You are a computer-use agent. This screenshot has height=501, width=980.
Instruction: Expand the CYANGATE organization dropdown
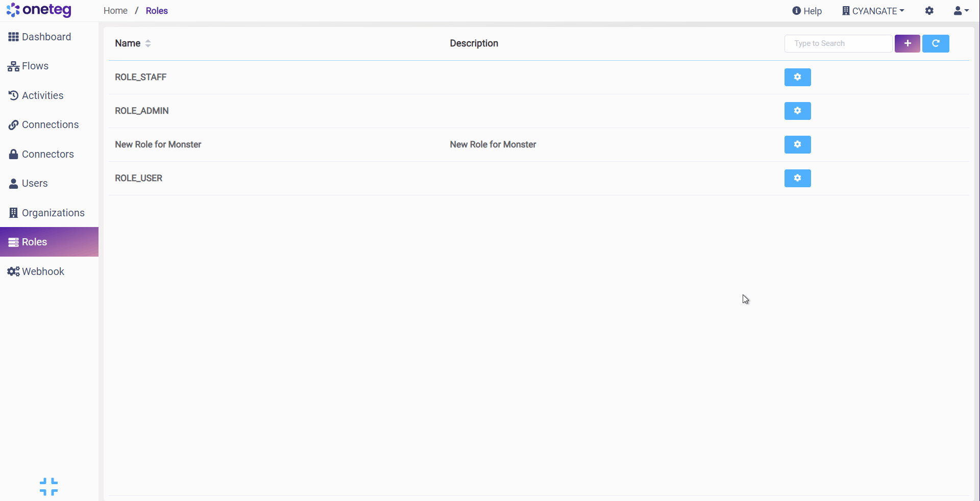(x=873, y=11)
